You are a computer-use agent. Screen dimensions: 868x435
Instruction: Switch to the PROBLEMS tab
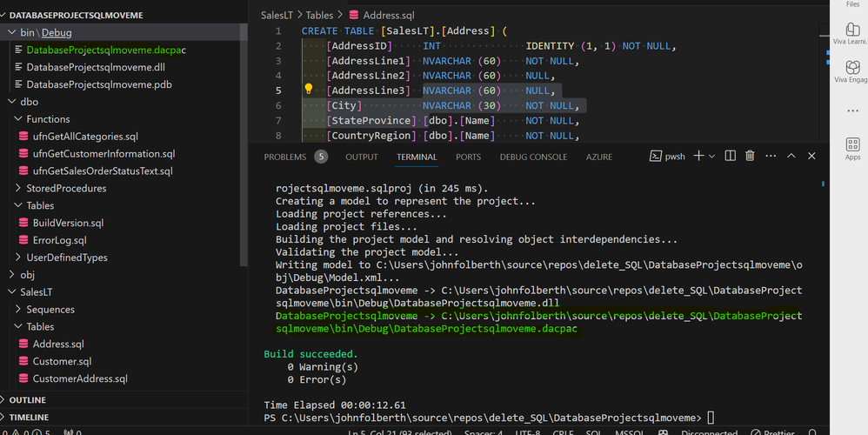tap(285, 157)
